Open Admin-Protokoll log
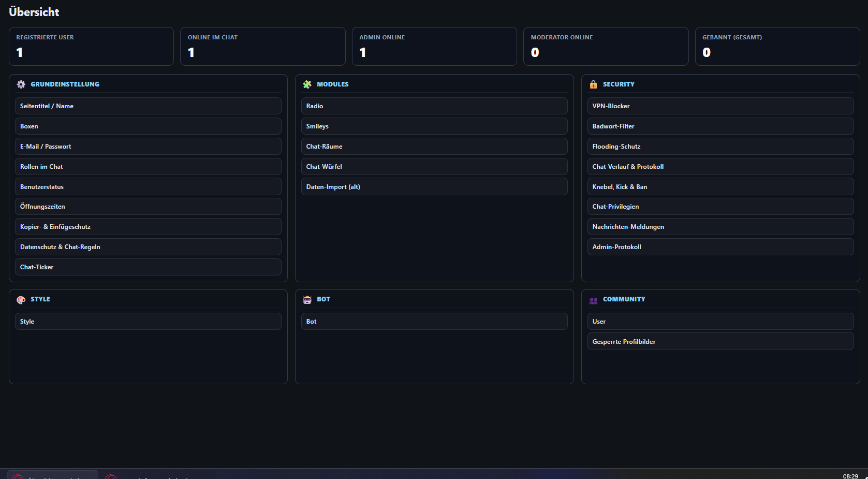868x479 pixels. pos(720,247)
